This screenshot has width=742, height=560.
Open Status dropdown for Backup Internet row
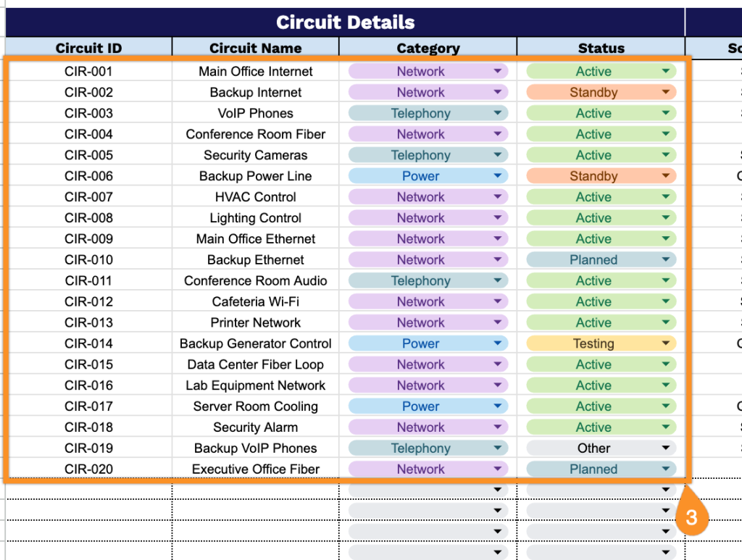666,93
